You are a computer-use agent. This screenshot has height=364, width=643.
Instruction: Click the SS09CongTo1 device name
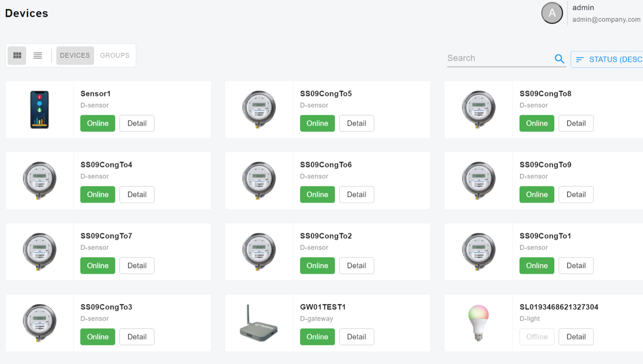coord(545,236)
